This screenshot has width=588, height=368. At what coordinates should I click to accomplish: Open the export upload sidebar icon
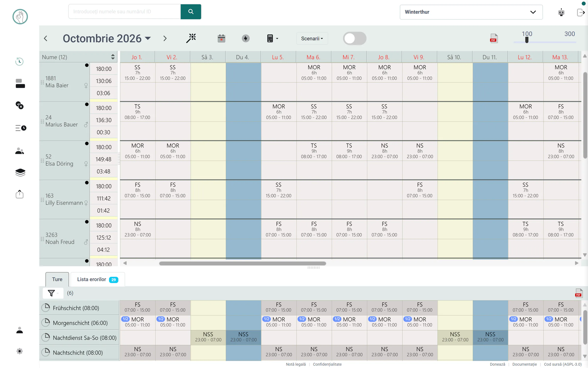click(20, 194)
